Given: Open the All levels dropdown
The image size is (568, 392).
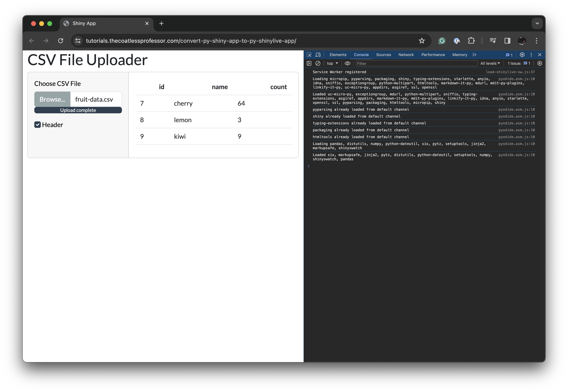Looking at the screenshot, I should 490,63.
